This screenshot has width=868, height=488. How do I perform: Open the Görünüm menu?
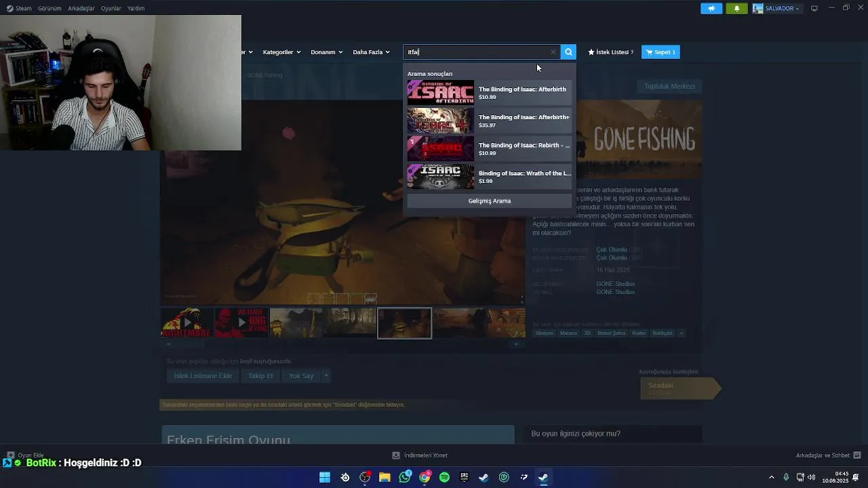click(50, 8)
